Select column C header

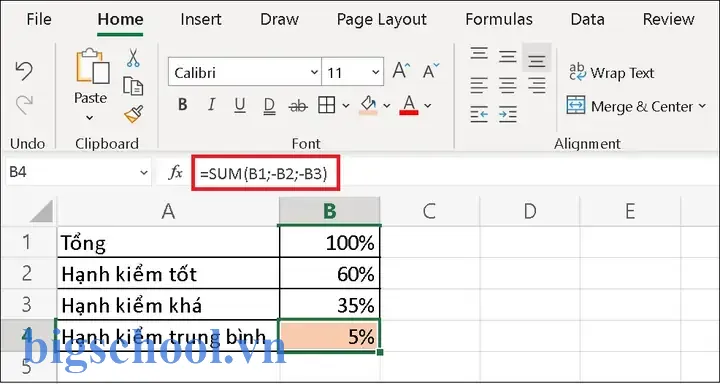[429, 211]
